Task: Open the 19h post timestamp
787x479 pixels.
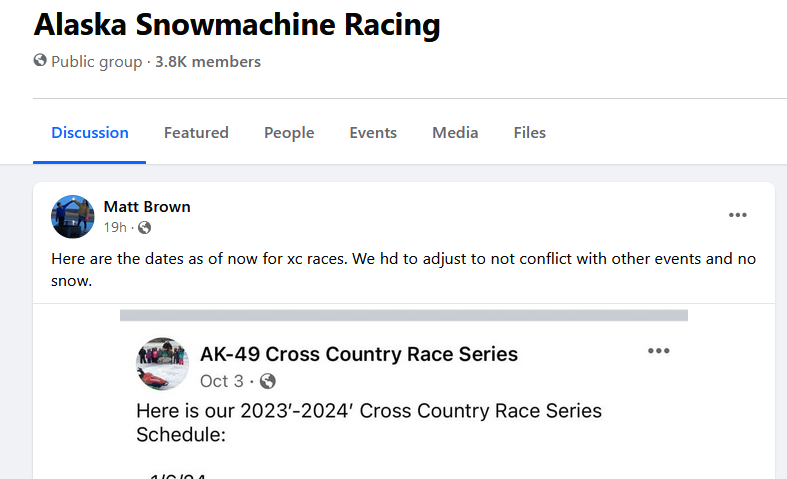Action: 115,227
